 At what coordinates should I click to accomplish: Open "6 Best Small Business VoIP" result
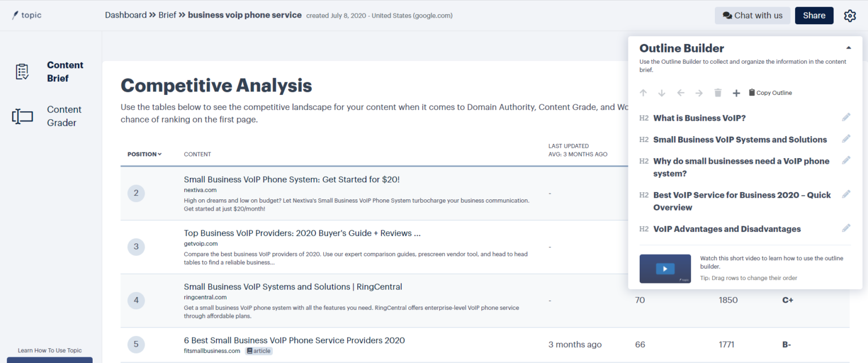tap(294, 340)
